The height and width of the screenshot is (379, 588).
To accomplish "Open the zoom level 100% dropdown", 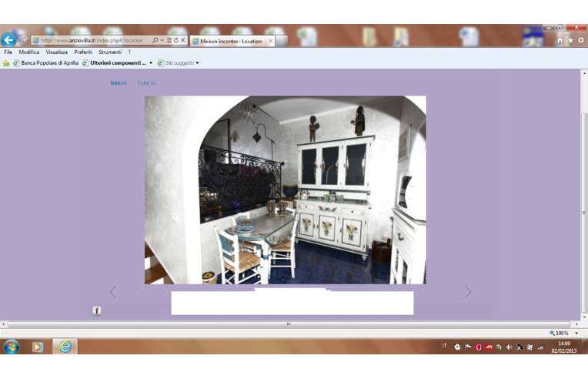I will [576, 333].
